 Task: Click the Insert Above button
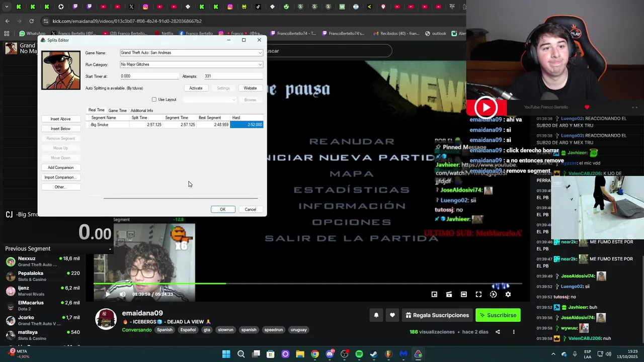click(60, 119)
